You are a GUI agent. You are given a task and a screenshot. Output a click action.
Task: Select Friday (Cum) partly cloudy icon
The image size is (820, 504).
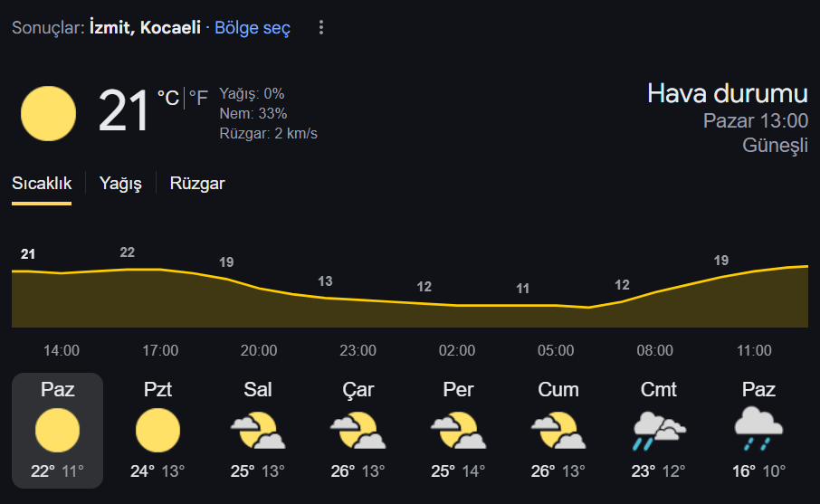point(558,431)
